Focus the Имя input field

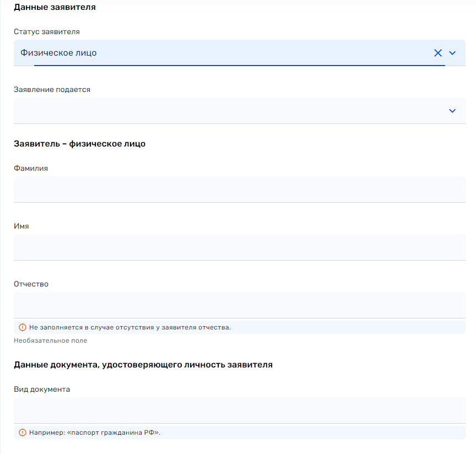point(239,247)
